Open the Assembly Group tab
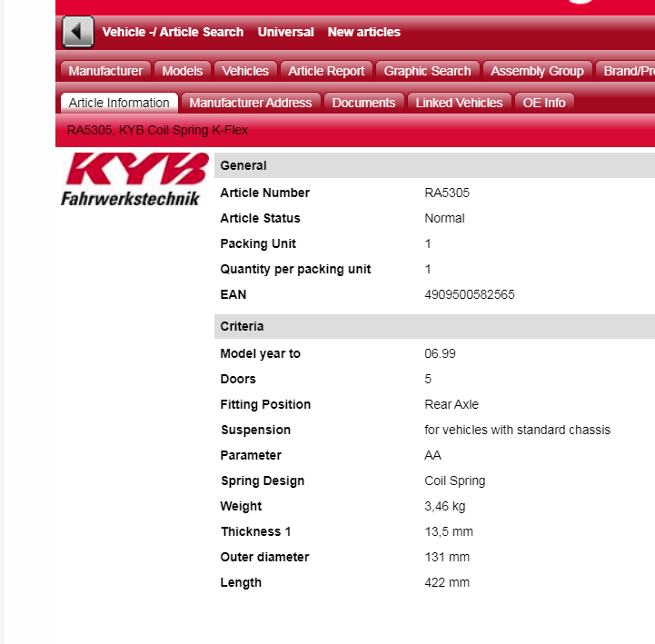655x644 pixels. point(537,71)
